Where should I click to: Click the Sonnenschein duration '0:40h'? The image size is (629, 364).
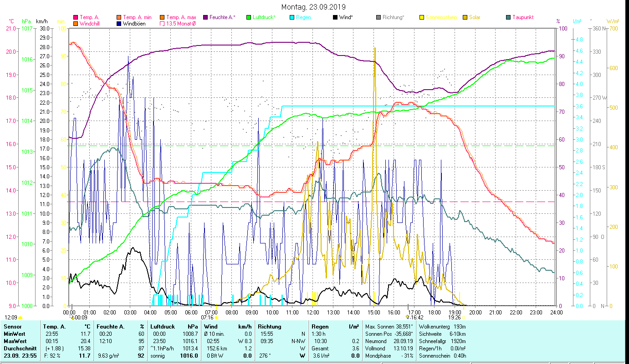click(459, 356)
